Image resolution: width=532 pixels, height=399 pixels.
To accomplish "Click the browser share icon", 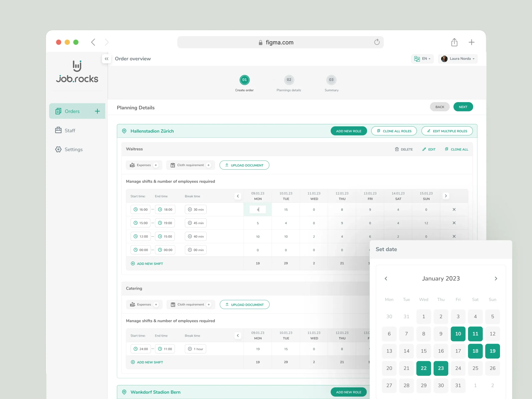I will pos(454,42).
